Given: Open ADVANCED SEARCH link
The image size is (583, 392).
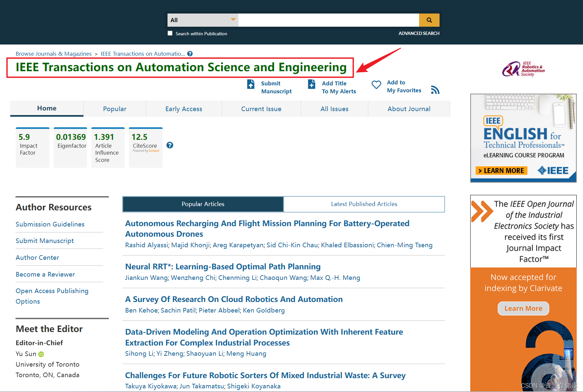Looking at the screenshot, I should tap(419, 33).
